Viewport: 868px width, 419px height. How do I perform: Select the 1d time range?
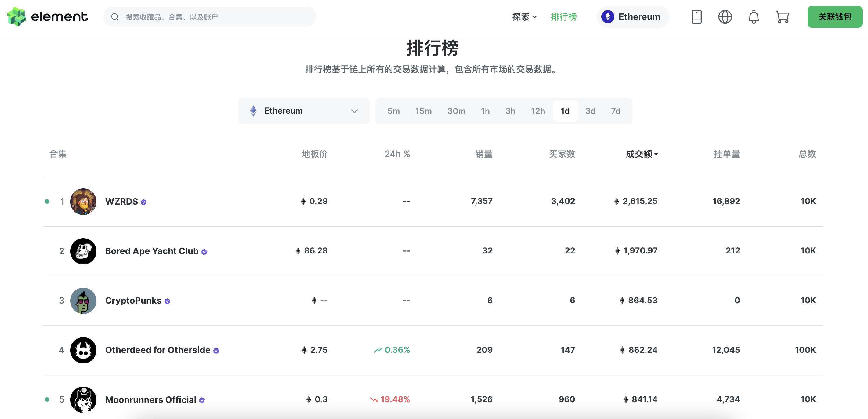[x=565, y=111]
